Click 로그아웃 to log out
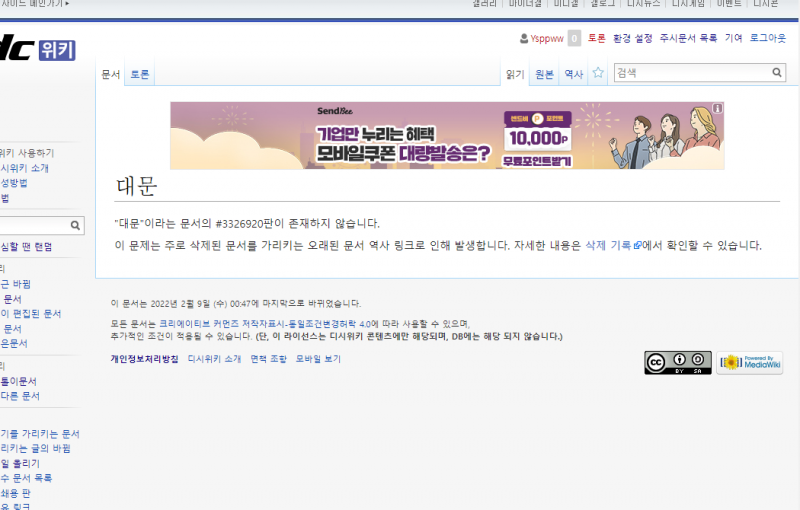Image resolution: width=800 pixels, height=510 pixels. (x=768, y=38)
